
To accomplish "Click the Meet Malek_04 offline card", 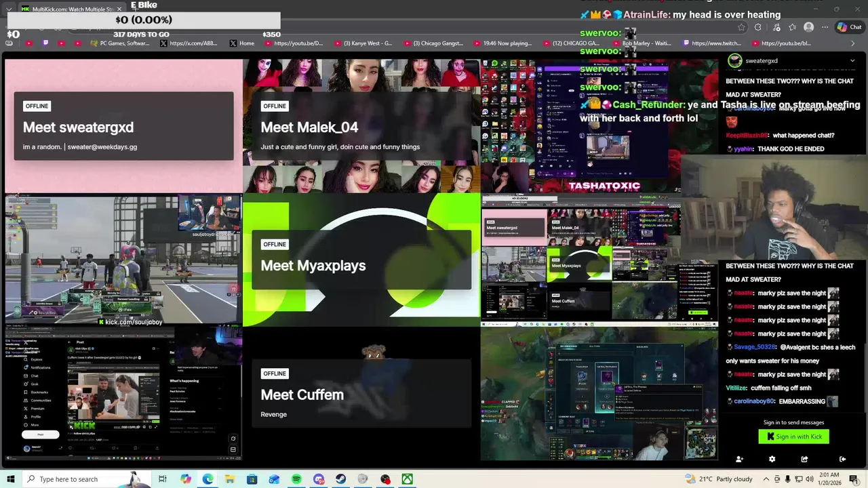I will [361, 126].
